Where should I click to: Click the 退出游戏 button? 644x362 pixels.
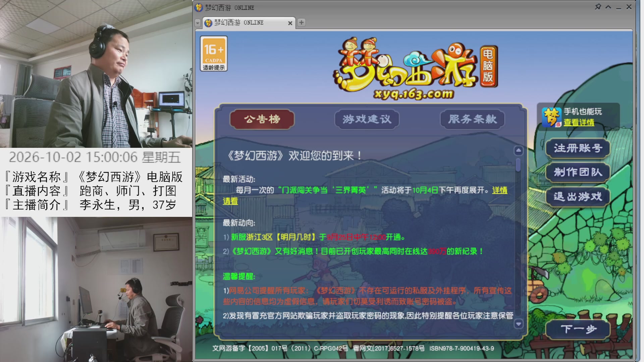click(578, 196)
